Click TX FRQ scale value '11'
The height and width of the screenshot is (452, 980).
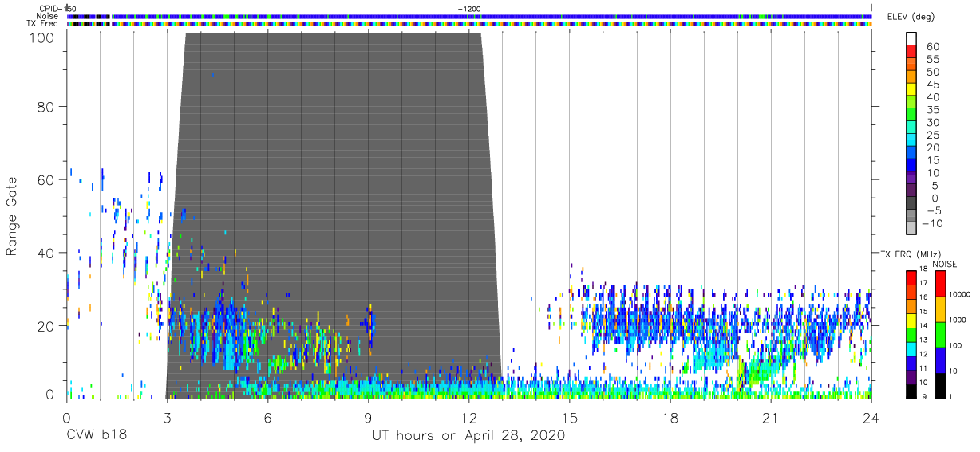click(x=923, y=368)
